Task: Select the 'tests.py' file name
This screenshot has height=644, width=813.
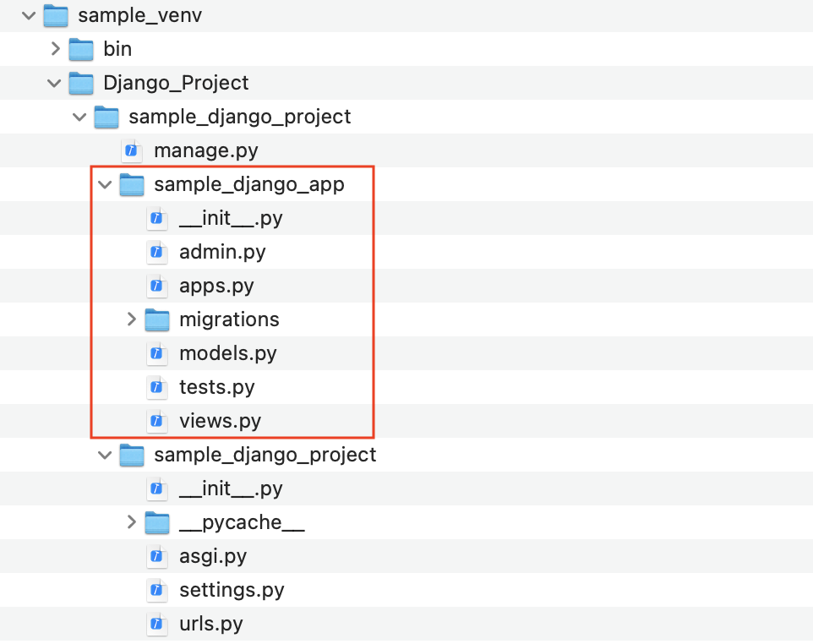Action: (x=217, y=387)
